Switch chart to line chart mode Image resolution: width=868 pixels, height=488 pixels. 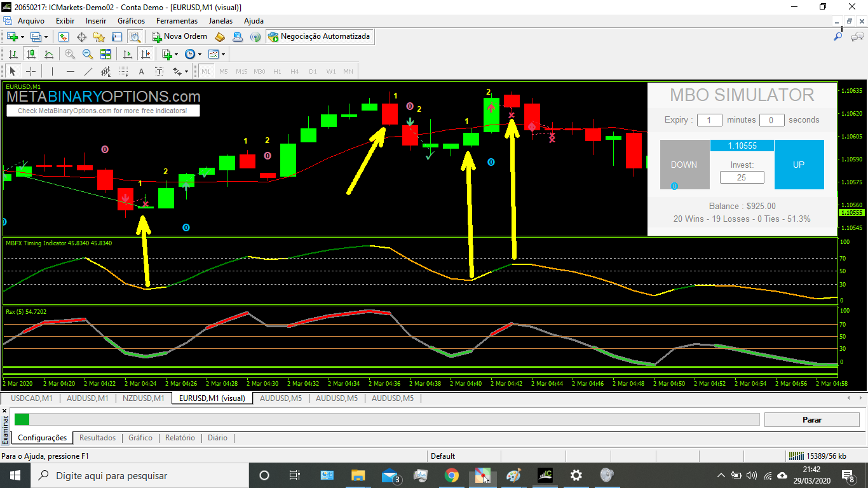[48, 54]
